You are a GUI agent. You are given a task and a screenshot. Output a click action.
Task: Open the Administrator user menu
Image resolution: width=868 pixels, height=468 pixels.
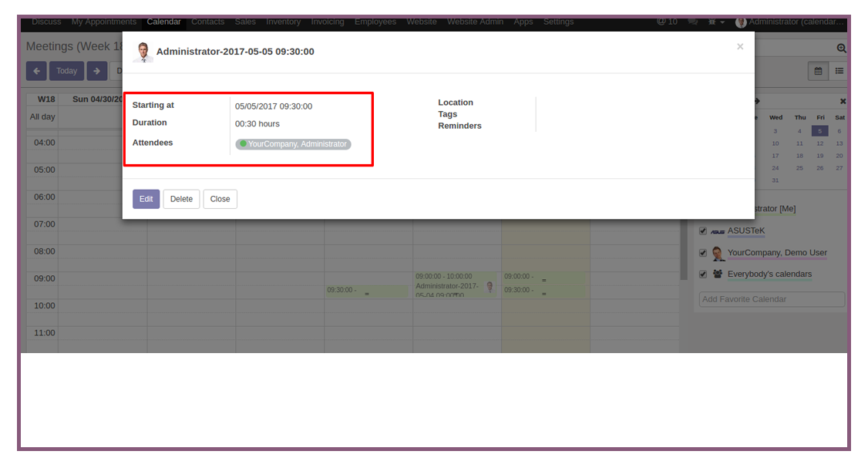(790, 22)
